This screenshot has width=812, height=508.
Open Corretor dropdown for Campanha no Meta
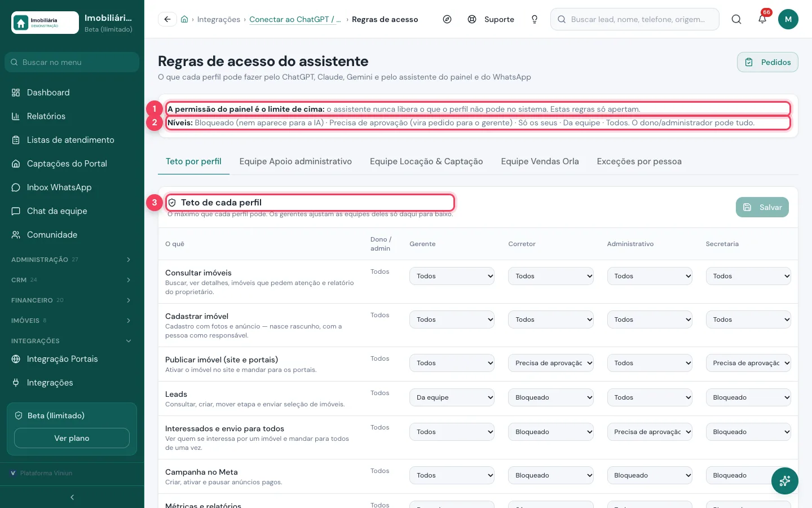[551, 475]
